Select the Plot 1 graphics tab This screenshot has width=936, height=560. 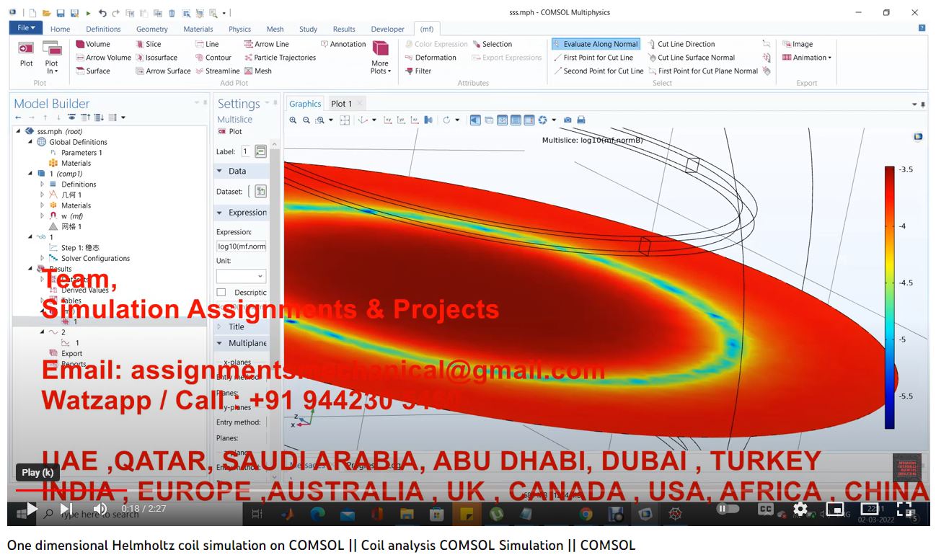tap(341, 104)
